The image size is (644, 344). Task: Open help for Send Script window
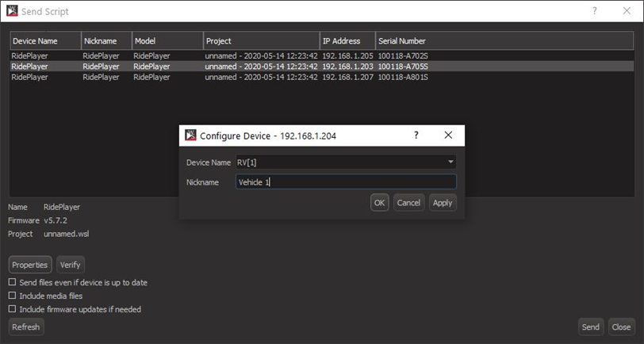coord(594,11)
